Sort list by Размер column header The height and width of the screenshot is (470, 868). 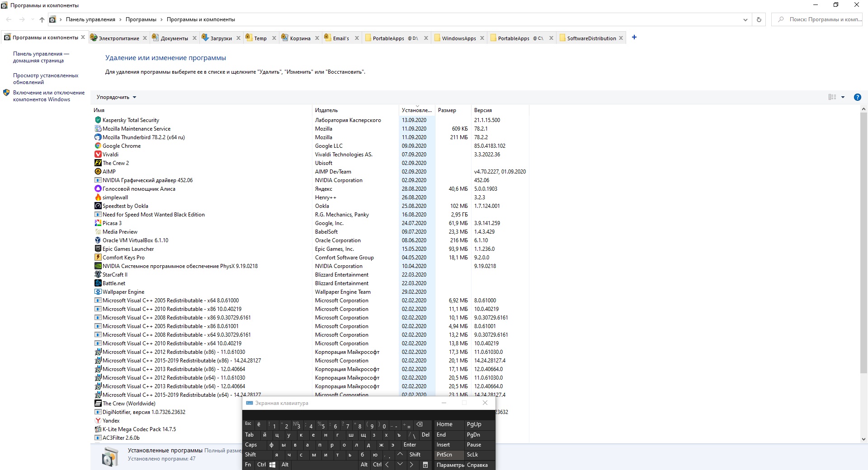tap(453, 110)
